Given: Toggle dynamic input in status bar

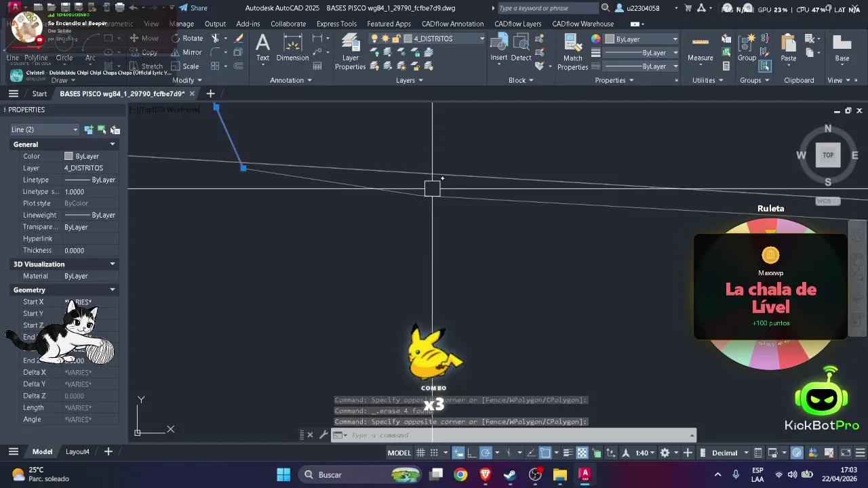Looking at the screenshot, I should [459, 453].
